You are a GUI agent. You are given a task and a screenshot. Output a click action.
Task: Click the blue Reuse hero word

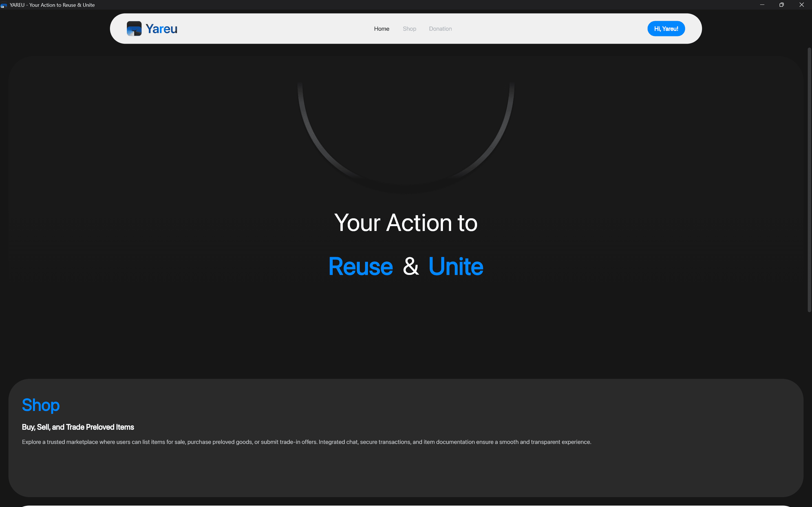[361, 266]
